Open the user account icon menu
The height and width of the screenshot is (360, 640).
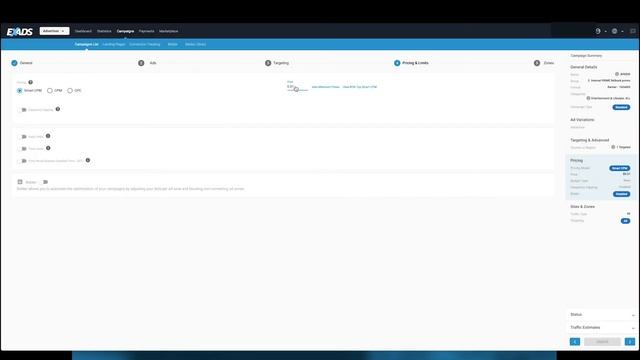coord(598,31)
